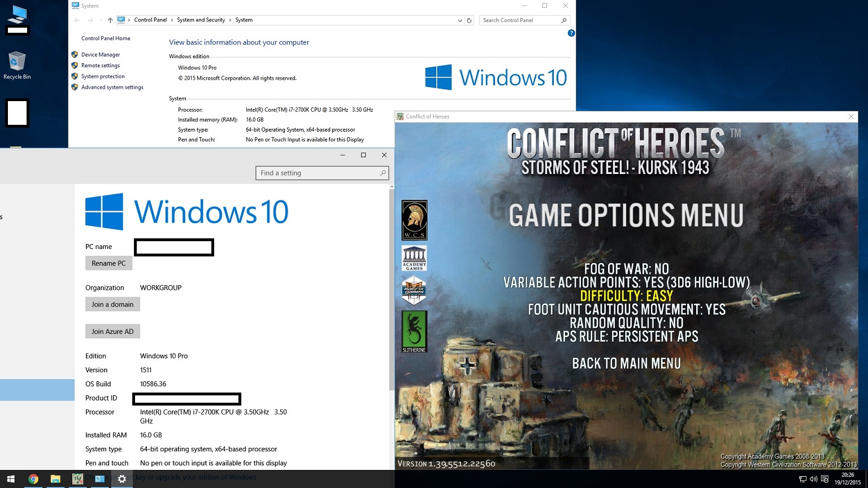Open Google Chrome from the taskbar
The width and height of the screenshot is (868, 488).
pos(33,479)
